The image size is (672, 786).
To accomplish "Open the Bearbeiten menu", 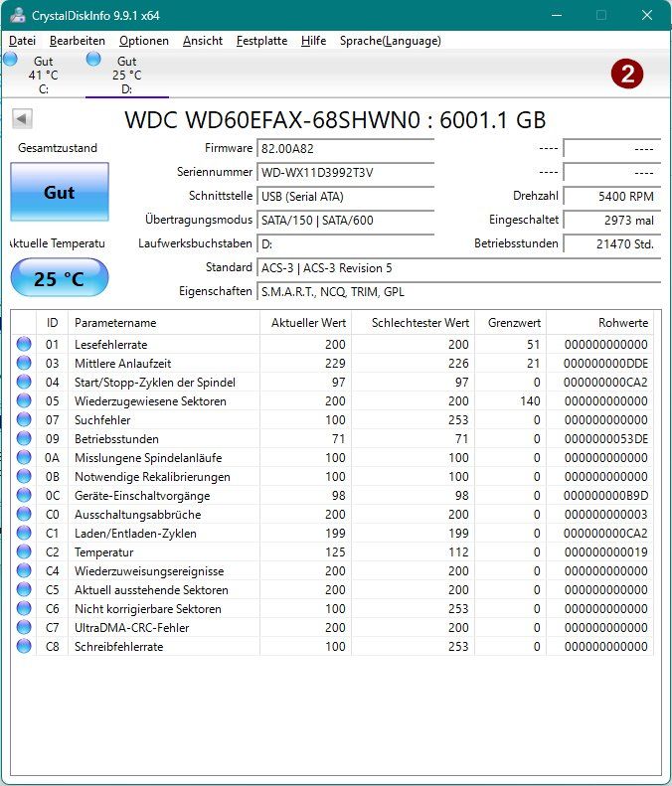I will [78, 41].
